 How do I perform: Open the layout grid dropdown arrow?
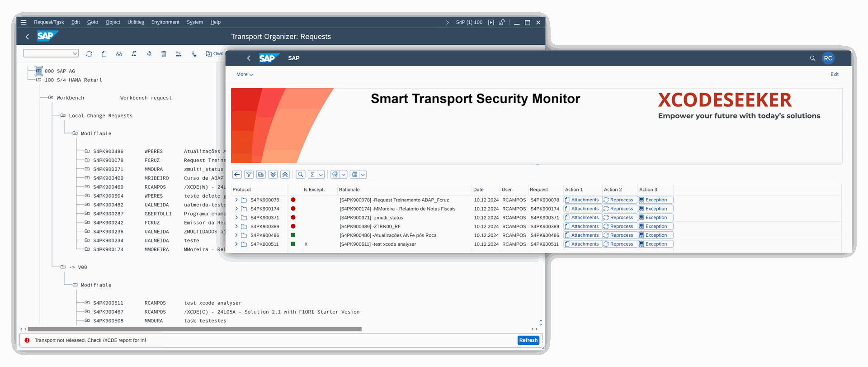coord(363,175)
